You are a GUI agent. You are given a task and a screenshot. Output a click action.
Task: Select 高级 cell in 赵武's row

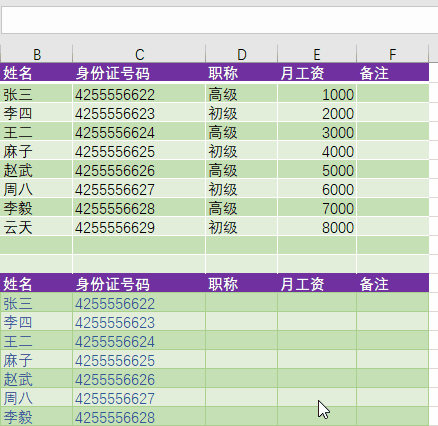242,169
